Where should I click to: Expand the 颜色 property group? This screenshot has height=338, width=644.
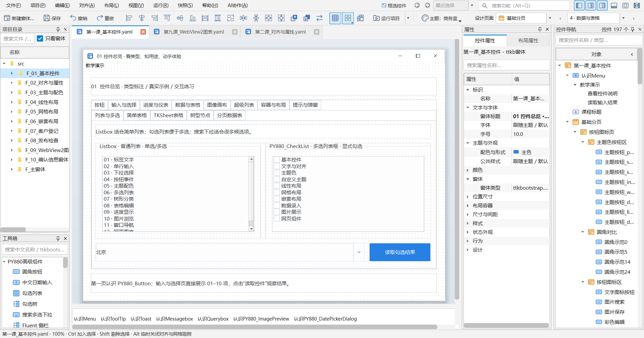click(468, 170)
